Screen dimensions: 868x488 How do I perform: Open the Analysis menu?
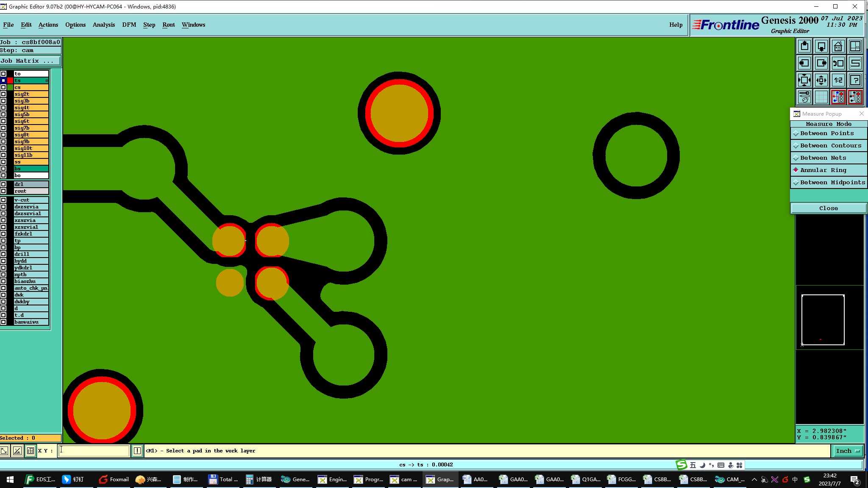tap(103, 25)
